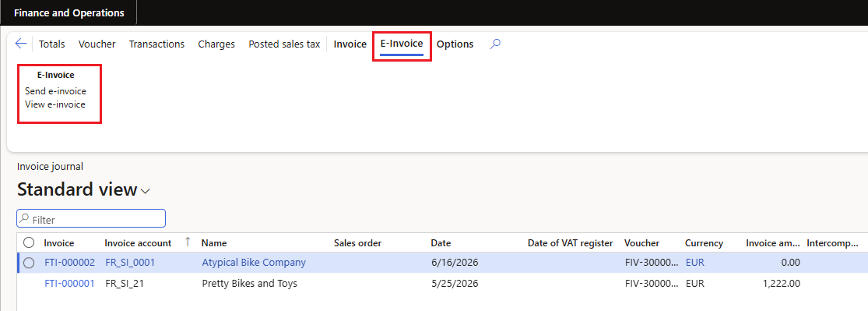The width and height of the screenshot is (868, 311).
Task: Open invoice link FTI-000002
Action: coord(70,263)
